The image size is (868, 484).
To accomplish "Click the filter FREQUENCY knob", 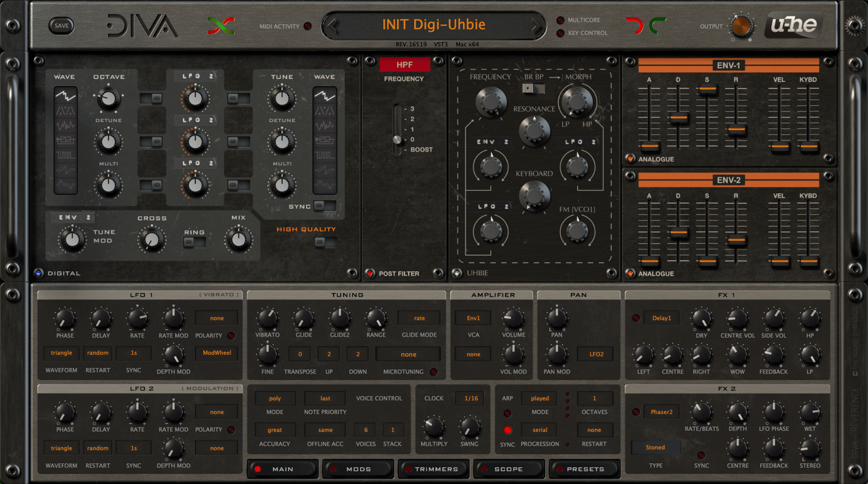I will point(491,102).
